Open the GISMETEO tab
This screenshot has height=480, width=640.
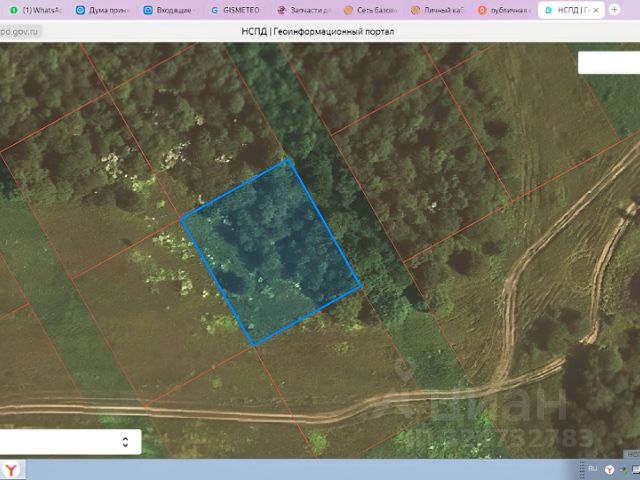tap(237, 10)
